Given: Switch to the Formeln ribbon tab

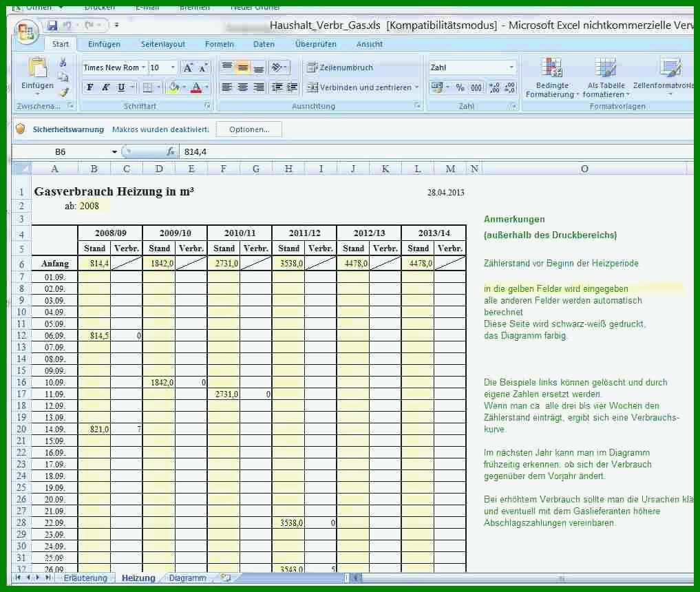Looking at the screenshot, I should click(x=219, y=44).
